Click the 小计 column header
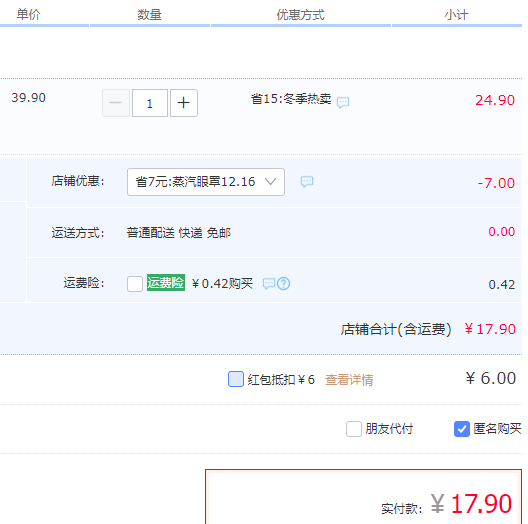 pyautogui.click(x=456, y=15)
